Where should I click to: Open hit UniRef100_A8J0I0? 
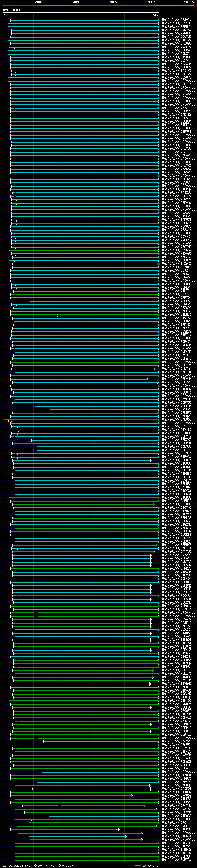(x=177, y=20)
